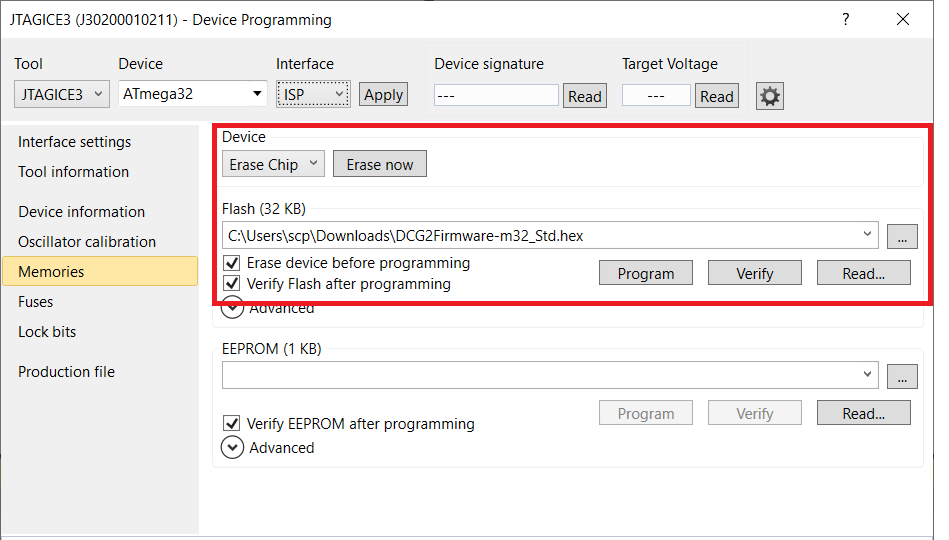Screen dimensions: 949x540
Task: Open the Interface dropdown showing ISP
Action: pyautogui.click(x=313, y=94)
